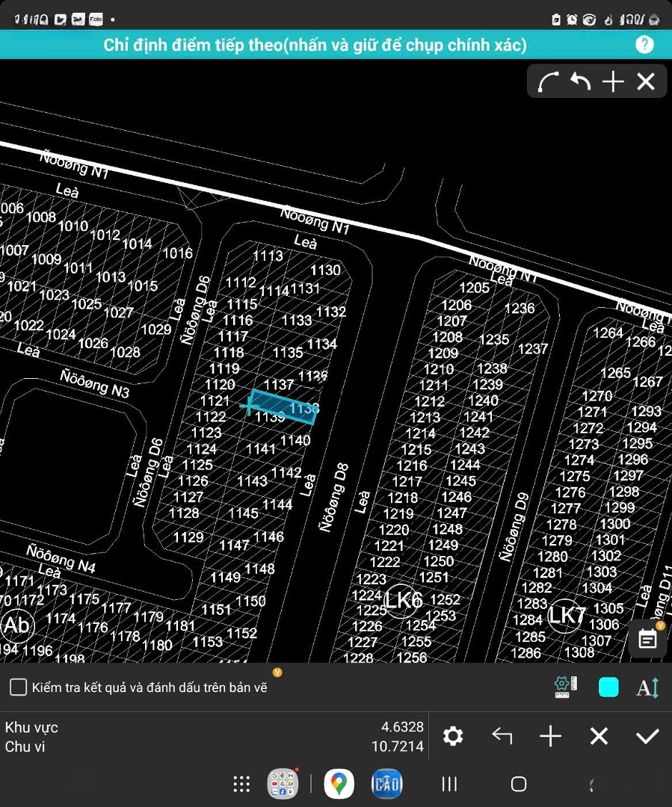Image resolution: width=672 pixels, height=807 pixels.
Task: Click the Khu vực area value 4.6328
Action: tap(402, 727)
